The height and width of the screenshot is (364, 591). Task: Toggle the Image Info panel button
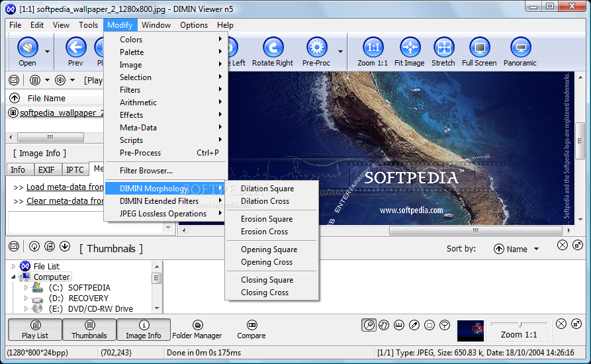coord(144,330)
